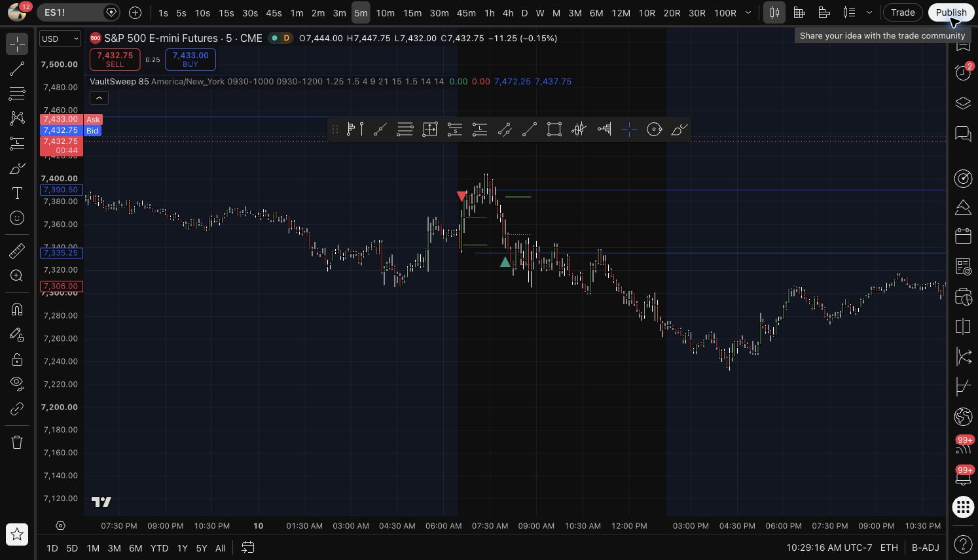This screenshot has height=560, width=978.
Task: Toggle B-ADJ back-adjustment
Action: [925, 548]
